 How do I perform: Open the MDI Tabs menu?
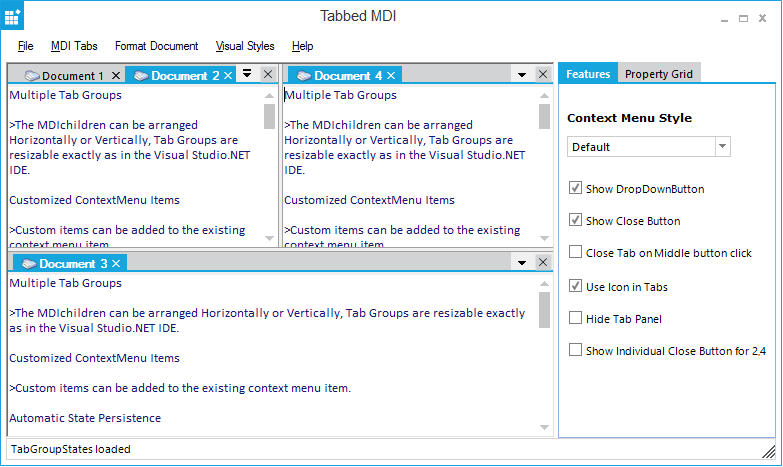[74, 46]
